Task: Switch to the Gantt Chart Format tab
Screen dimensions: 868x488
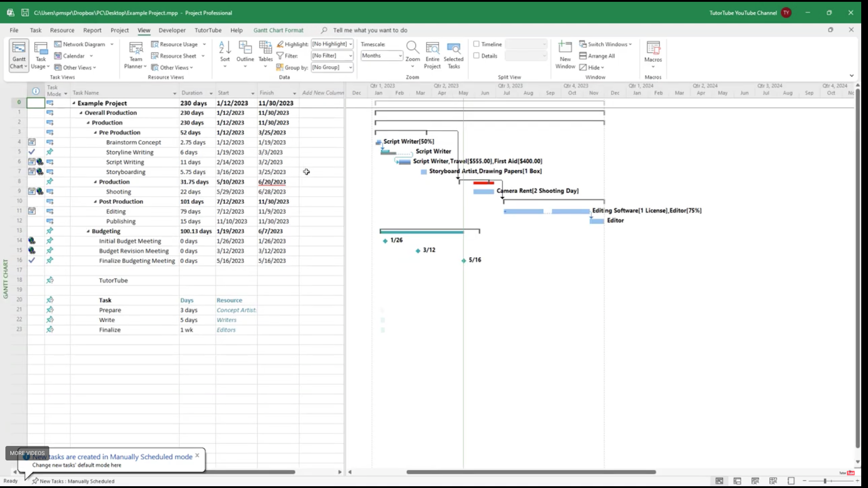Action: (x=278, y=30)
